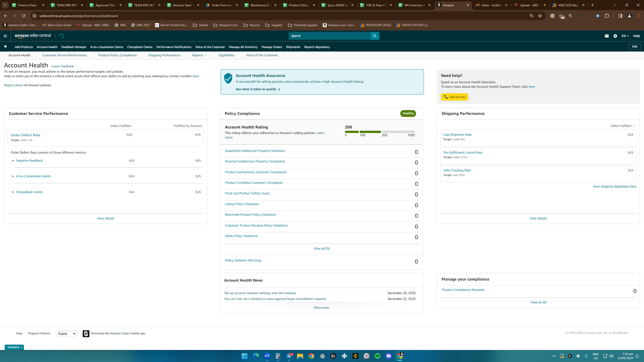Open the Windows notification bell
This screenshot has height=362, width=644.
[637, 356]
